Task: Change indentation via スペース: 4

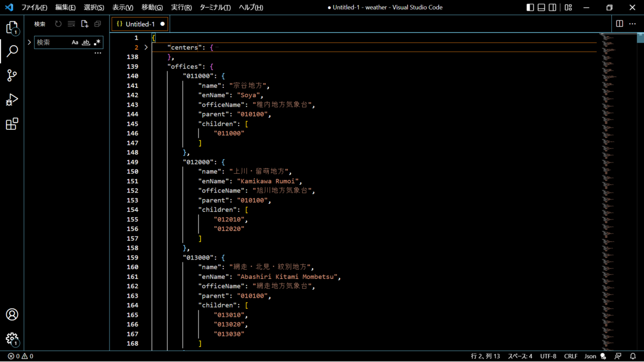Action: click(x=520, y=356)
